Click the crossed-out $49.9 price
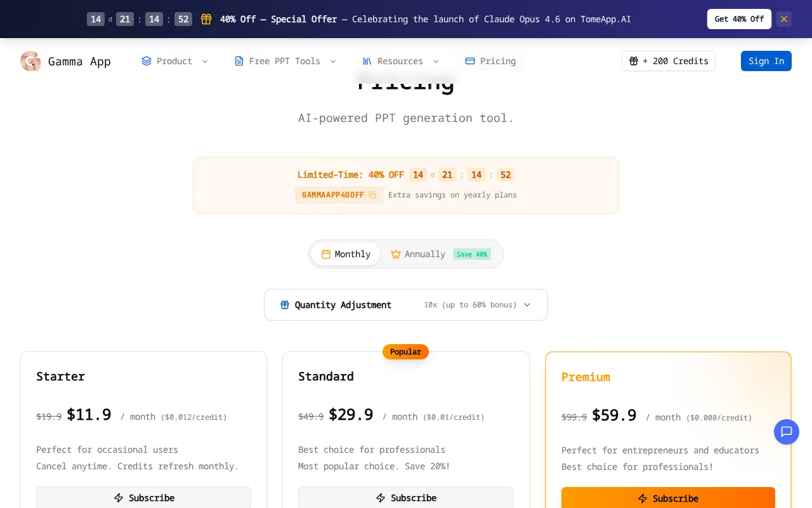 (x=311, y=417)
